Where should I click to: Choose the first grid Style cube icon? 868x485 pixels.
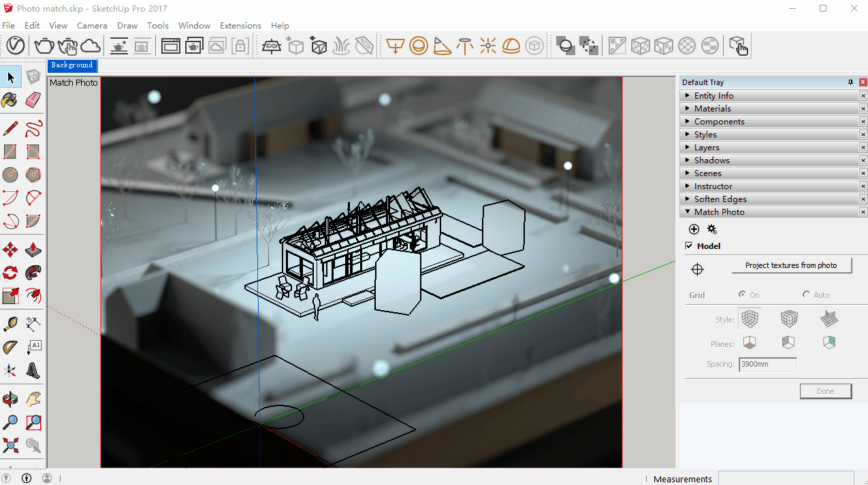[750, 318]
